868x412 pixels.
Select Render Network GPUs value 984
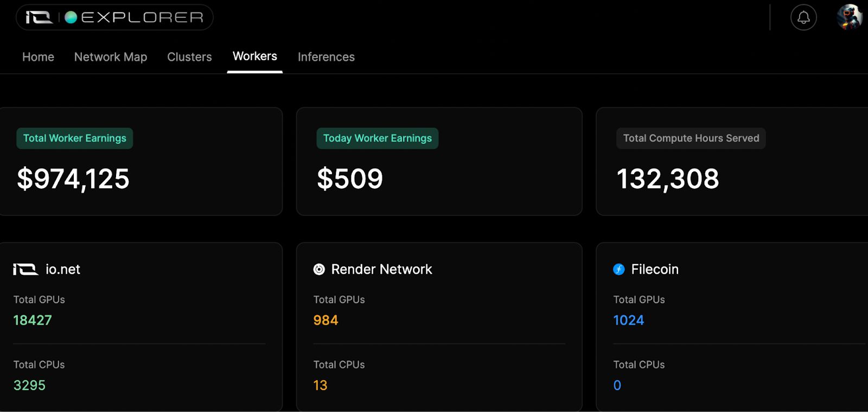pyautogui.click(x=325, y=320)
